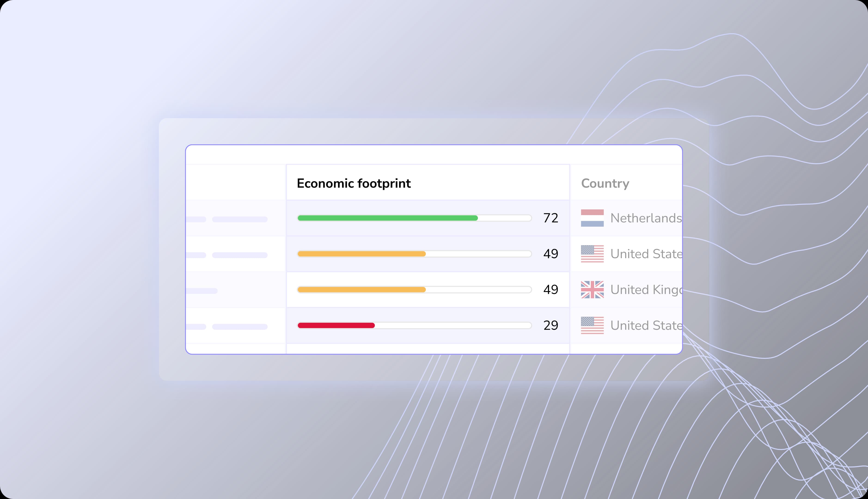Select the red progress bar
Image resolution: width=868 pixels, height=499 pixels.
(336, 325)
